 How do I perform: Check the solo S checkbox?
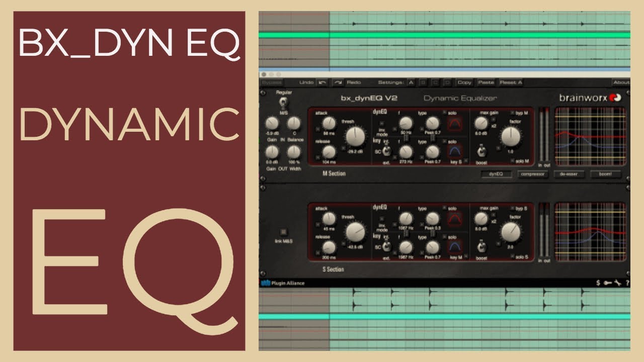512,257
